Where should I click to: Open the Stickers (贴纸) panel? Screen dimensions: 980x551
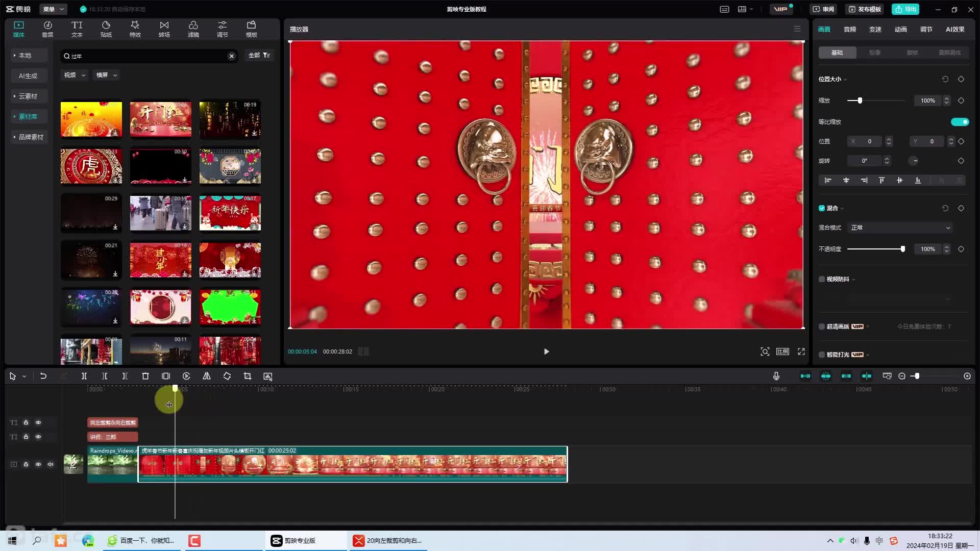coord(106,29)
